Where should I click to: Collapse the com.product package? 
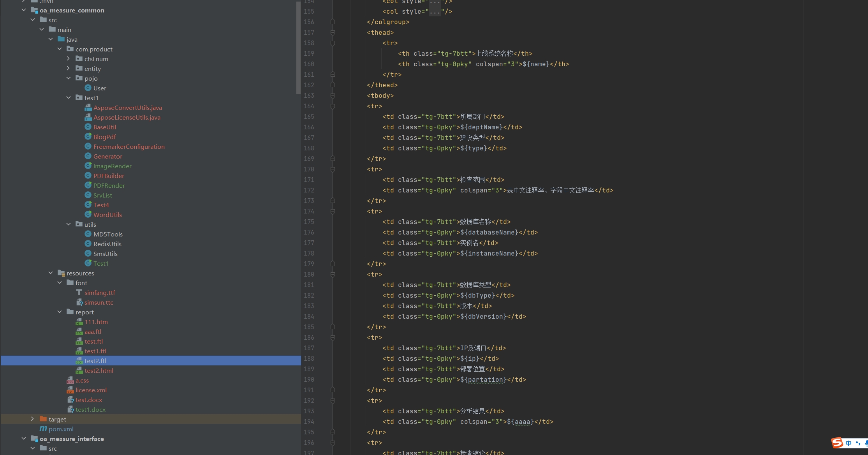60,49
